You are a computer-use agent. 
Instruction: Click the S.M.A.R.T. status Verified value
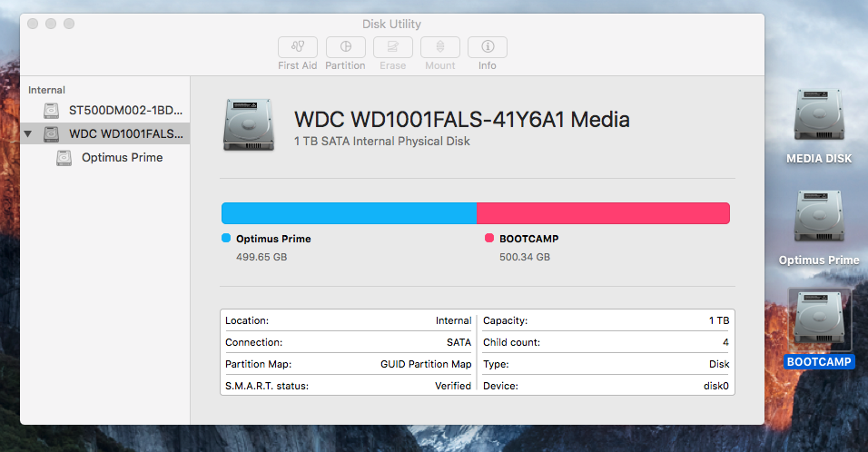coord(453,386)
